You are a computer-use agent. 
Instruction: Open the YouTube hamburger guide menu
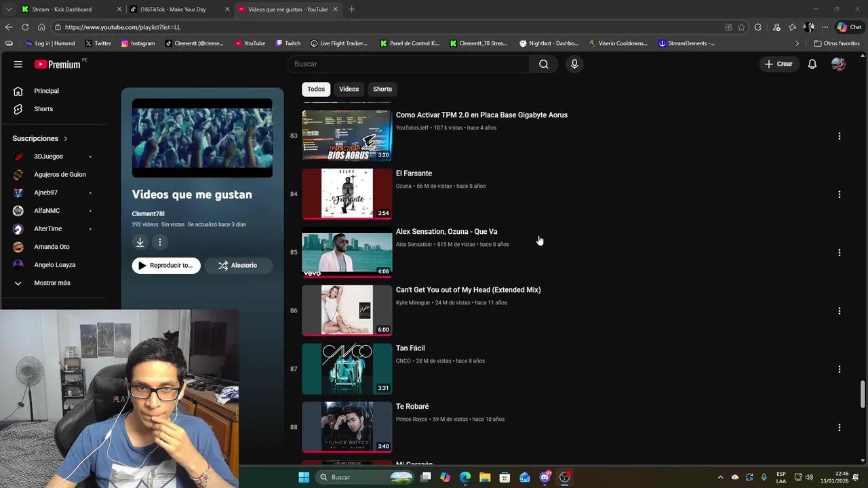(18, 64)
